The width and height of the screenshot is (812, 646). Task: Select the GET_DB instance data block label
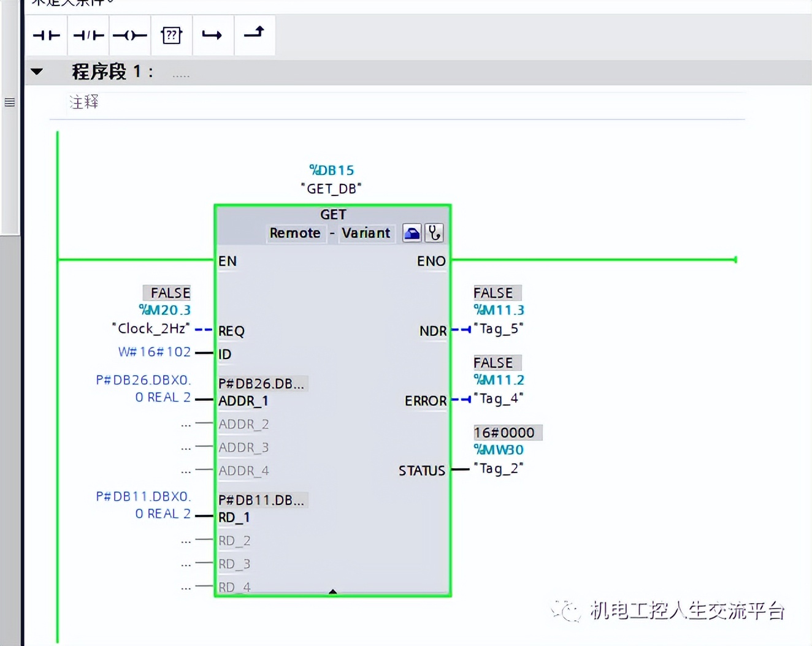point(332,188)
